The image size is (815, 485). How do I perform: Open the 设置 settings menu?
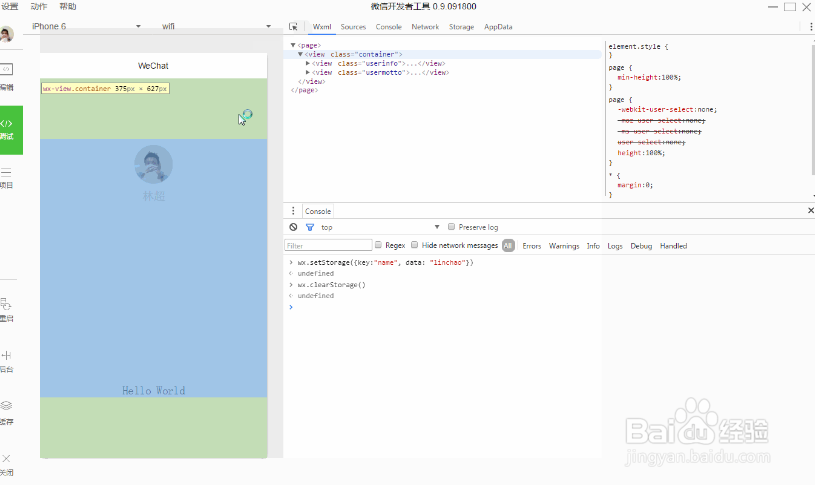10,6
